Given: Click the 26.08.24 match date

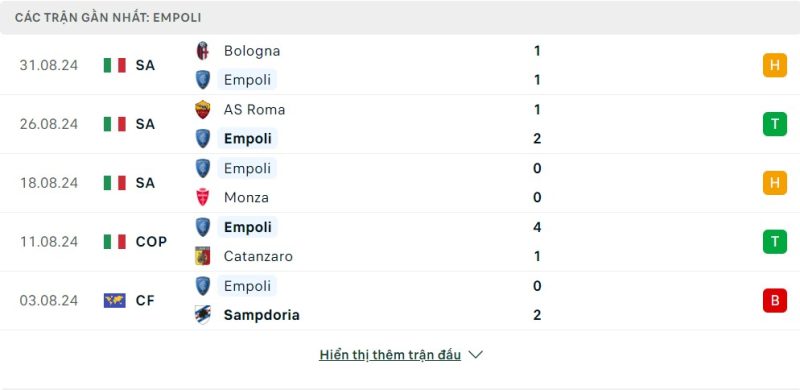Looking at the screenshot, I should coord(49,124).
